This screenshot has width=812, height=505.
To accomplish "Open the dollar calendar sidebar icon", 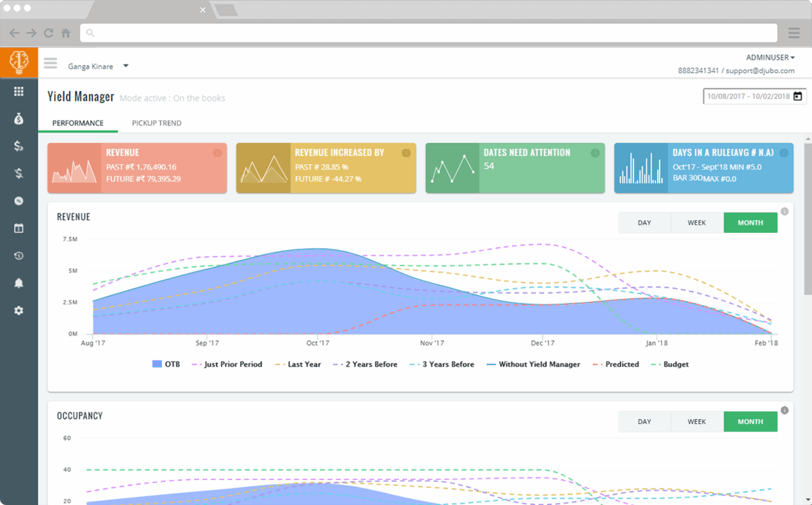I will 19,228.
